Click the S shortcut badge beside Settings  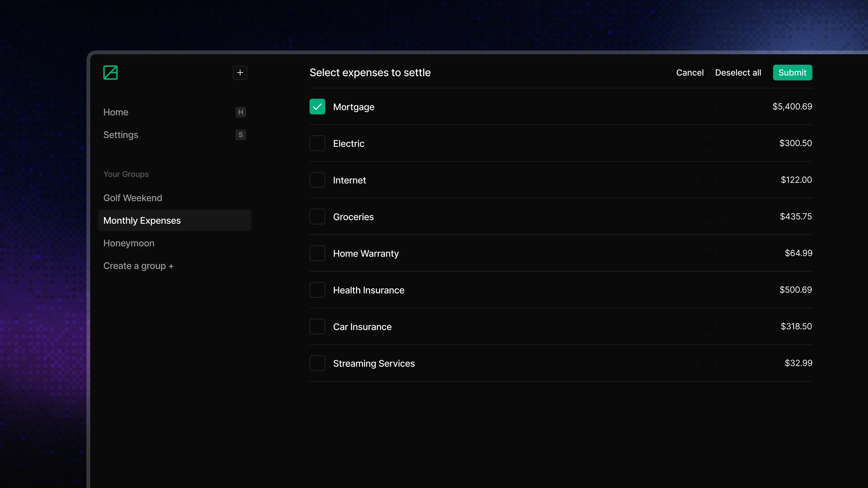[241, 135]
